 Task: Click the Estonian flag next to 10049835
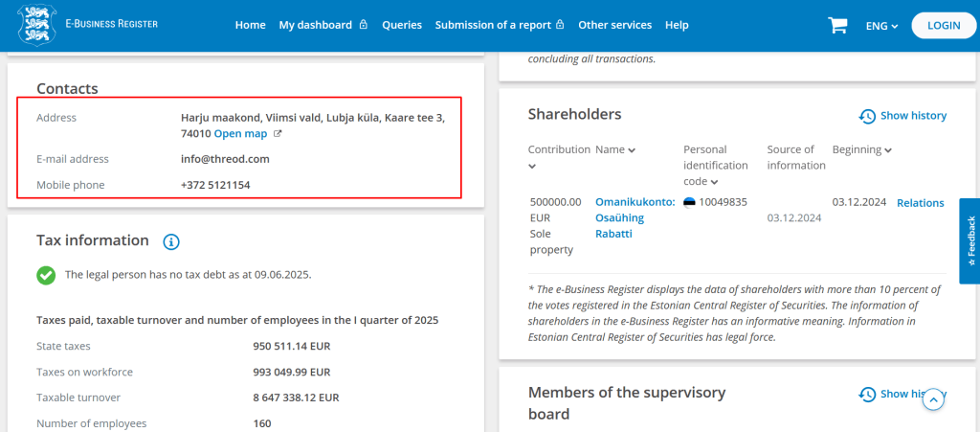point(689,202)
